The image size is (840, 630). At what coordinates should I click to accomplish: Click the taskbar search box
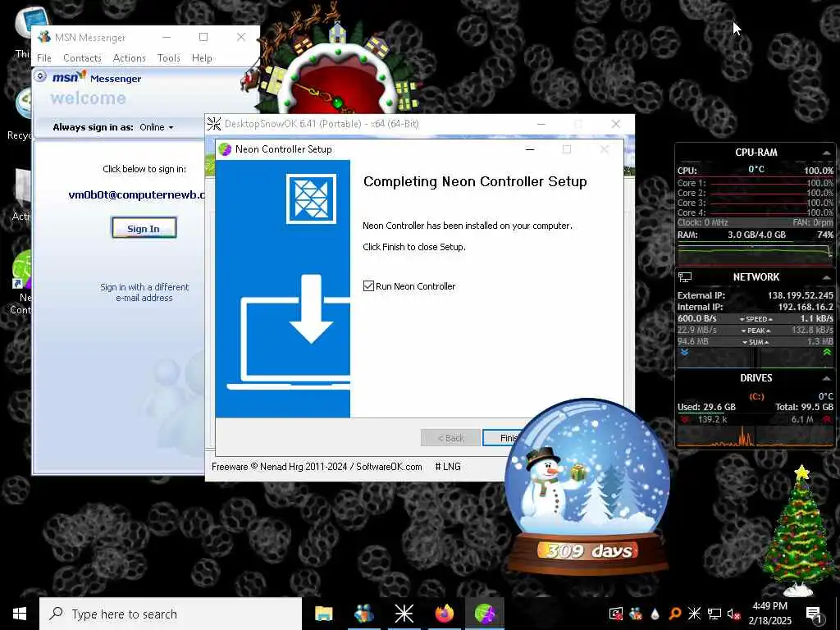[x=171, y=614]
